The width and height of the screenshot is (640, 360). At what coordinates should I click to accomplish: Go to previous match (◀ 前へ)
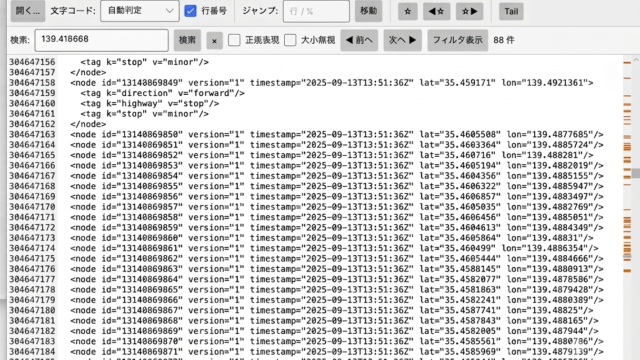click(359, 40)
